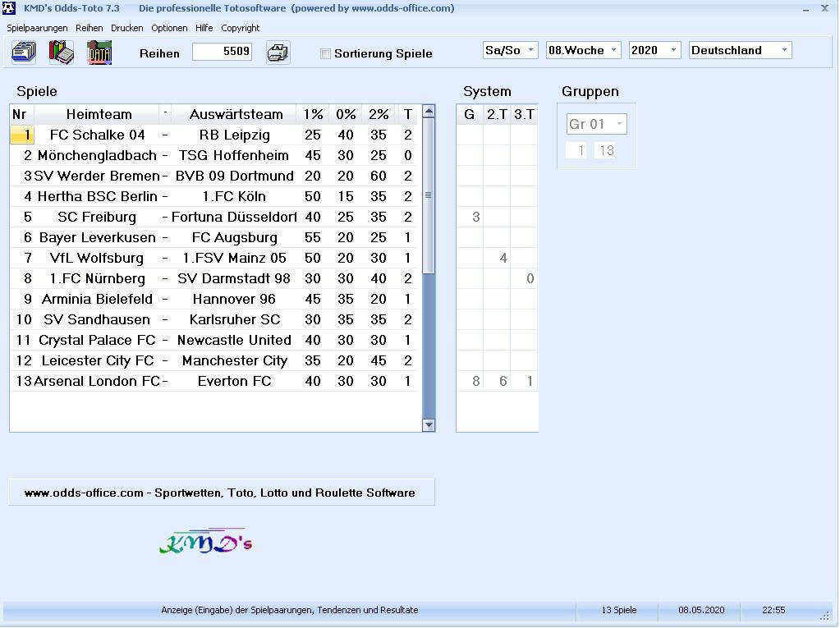
Task: Click the 22:55 time in status bar
Action: [773, 610]
